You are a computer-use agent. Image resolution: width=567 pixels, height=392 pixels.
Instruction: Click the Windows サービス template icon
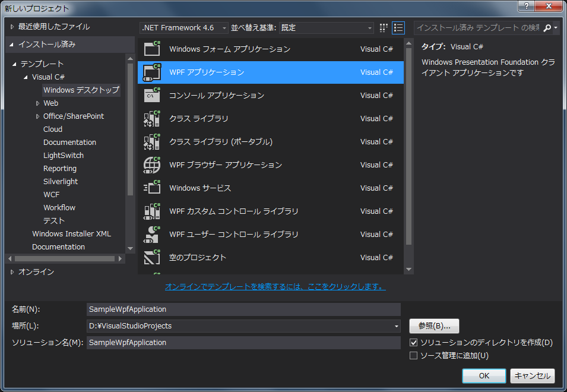click(x=152, y=188)
